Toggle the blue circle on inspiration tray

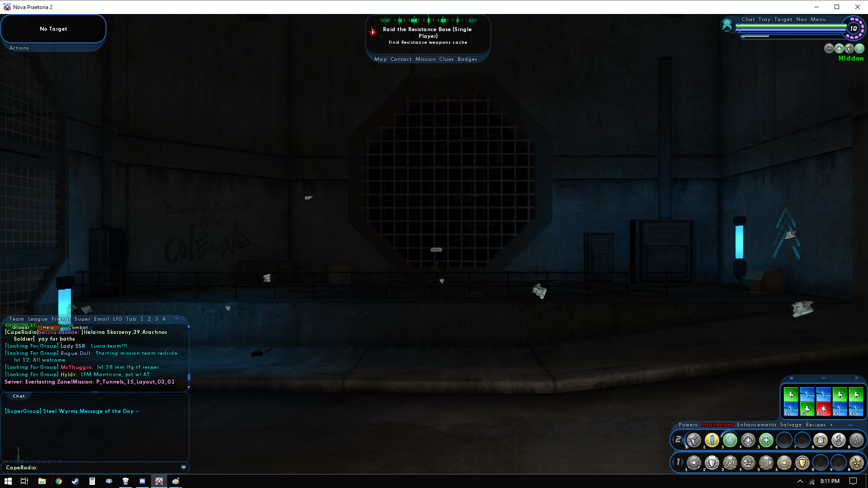pyautogui.click(x=791, y=378)
